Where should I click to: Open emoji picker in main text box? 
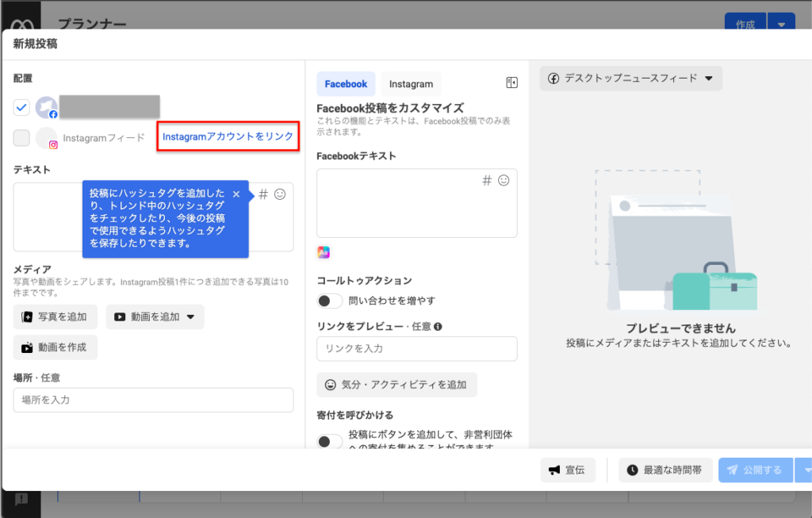click(x=280, y=194)
